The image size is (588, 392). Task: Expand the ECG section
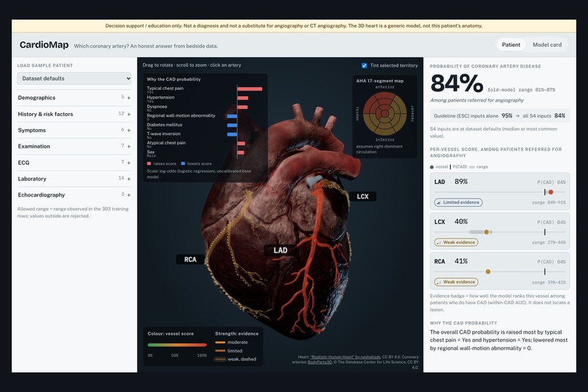[74, 163]
